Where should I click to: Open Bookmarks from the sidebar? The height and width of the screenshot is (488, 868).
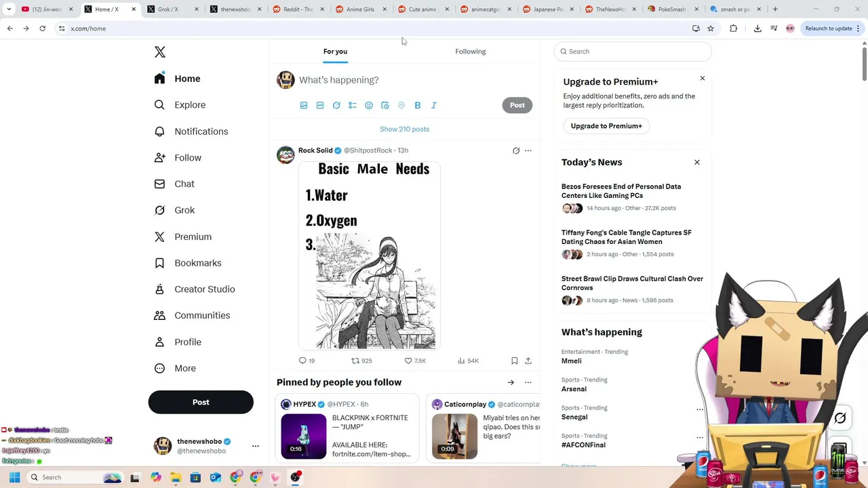pyautogui.click(x=188, y=263)
